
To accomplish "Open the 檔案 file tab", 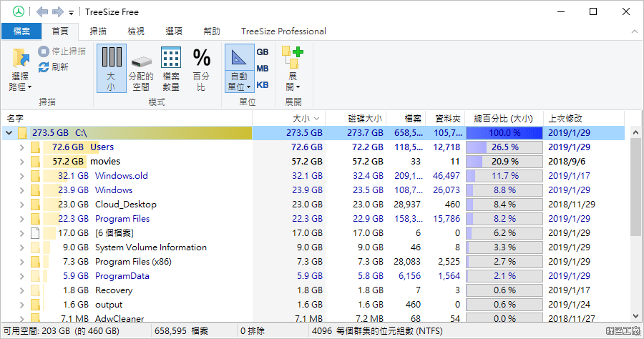I will 21,31.
